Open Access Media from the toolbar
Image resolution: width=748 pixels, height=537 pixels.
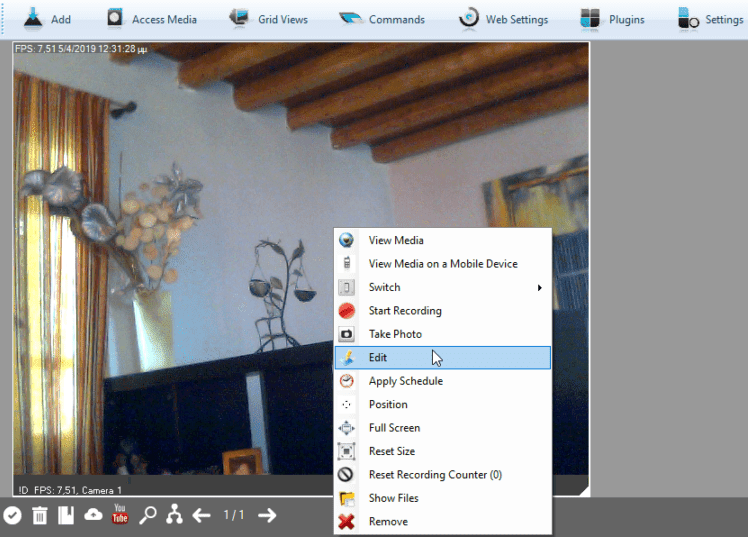click(x=152, y=20)
